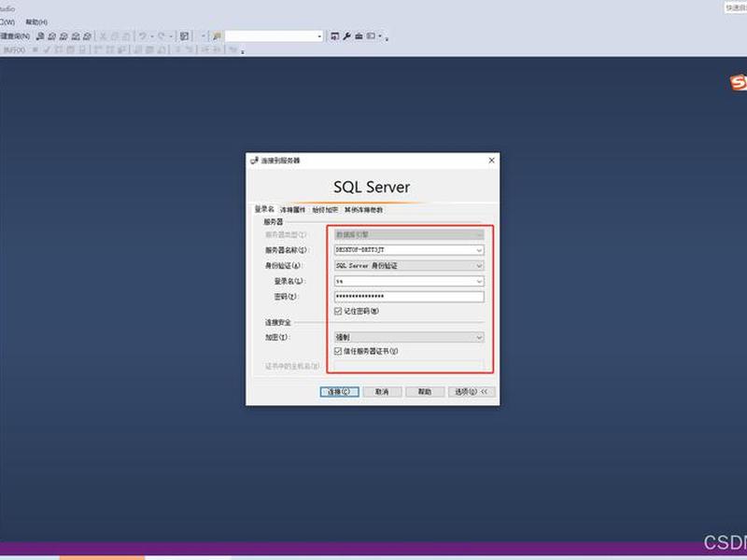Screen dimensions: 747x560
Task: Open the Help (帮助) menu
Action: click(x=36, y=22)
